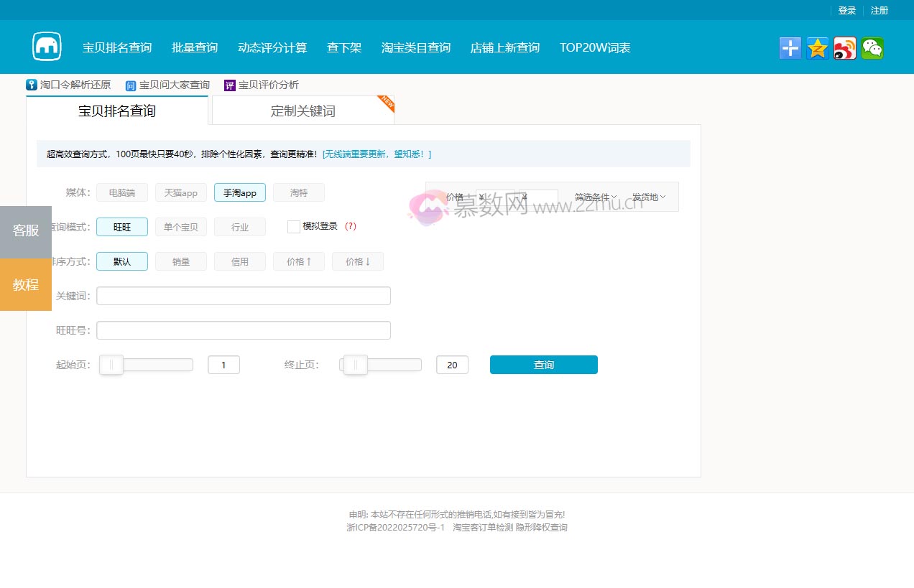This screenshot has height=588, width=914.
Task: Click the 淘口令解析还原 icon link
Action: click(32, 84)
